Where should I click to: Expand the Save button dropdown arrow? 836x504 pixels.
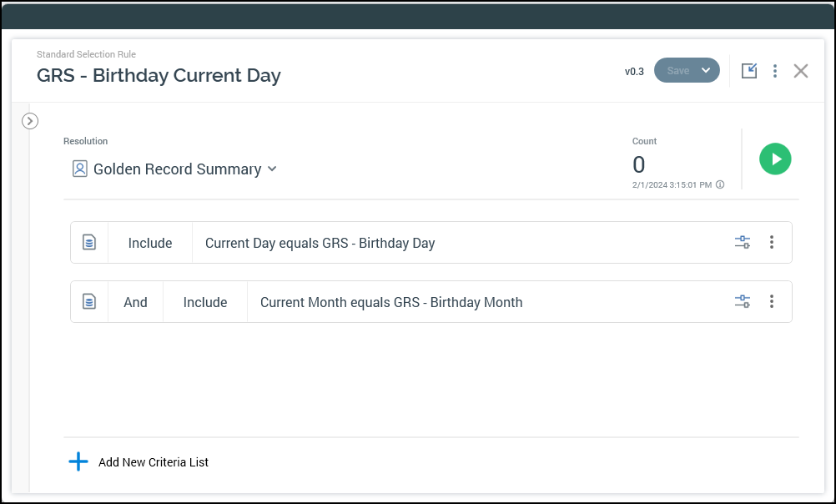707,71
